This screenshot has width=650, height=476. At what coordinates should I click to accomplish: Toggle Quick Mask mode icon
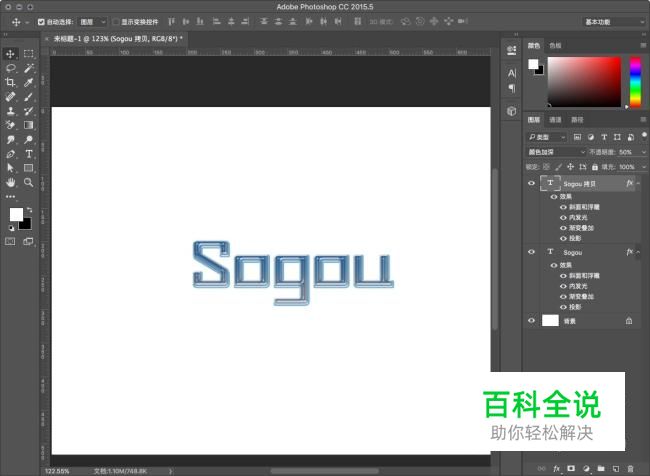tap(10, 241)
